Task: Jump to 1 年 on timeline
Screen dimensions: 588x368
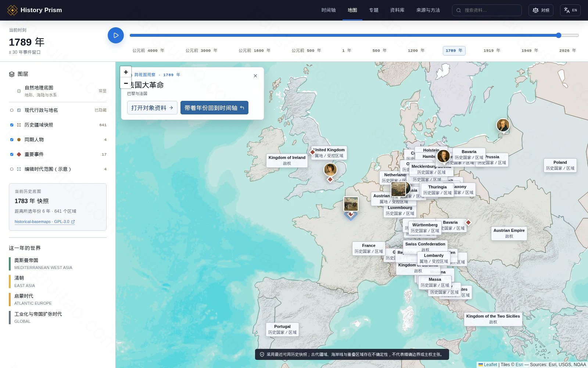Action: pos(347,51)
